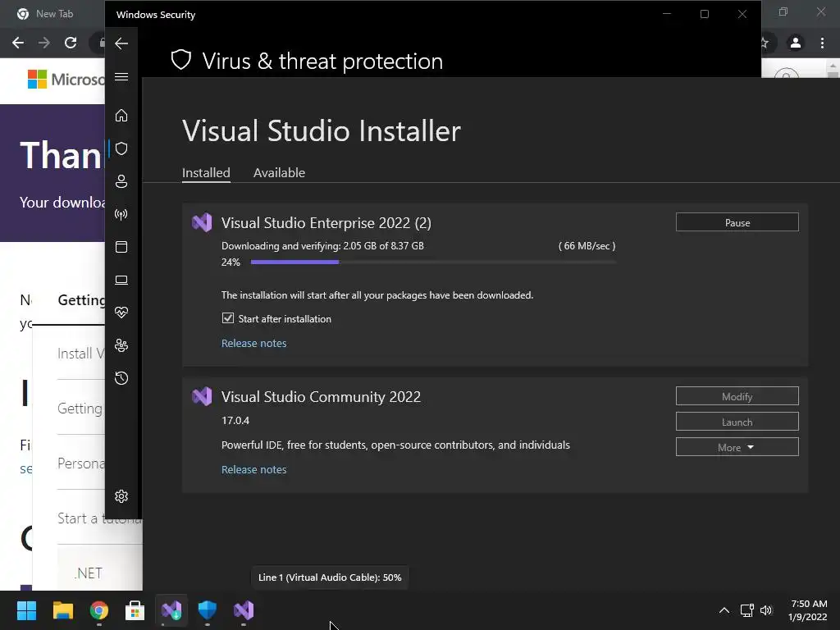840x630 pixels.
Task: Open Account protection person icon
Action: point(121,181)
